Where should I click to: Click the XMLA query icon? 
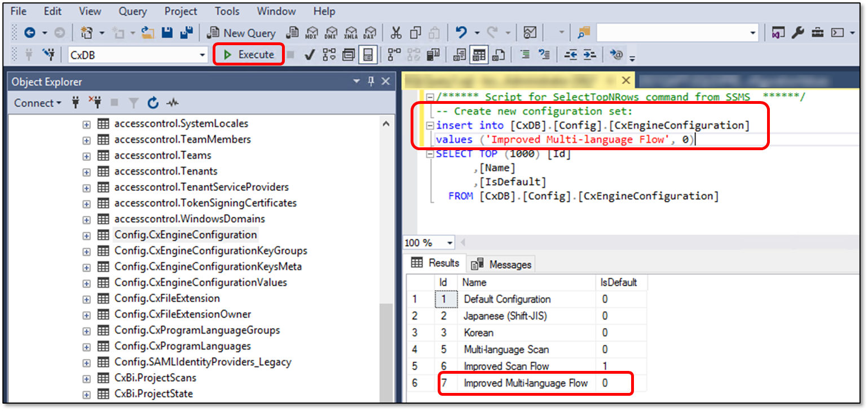tap(351, 33)
